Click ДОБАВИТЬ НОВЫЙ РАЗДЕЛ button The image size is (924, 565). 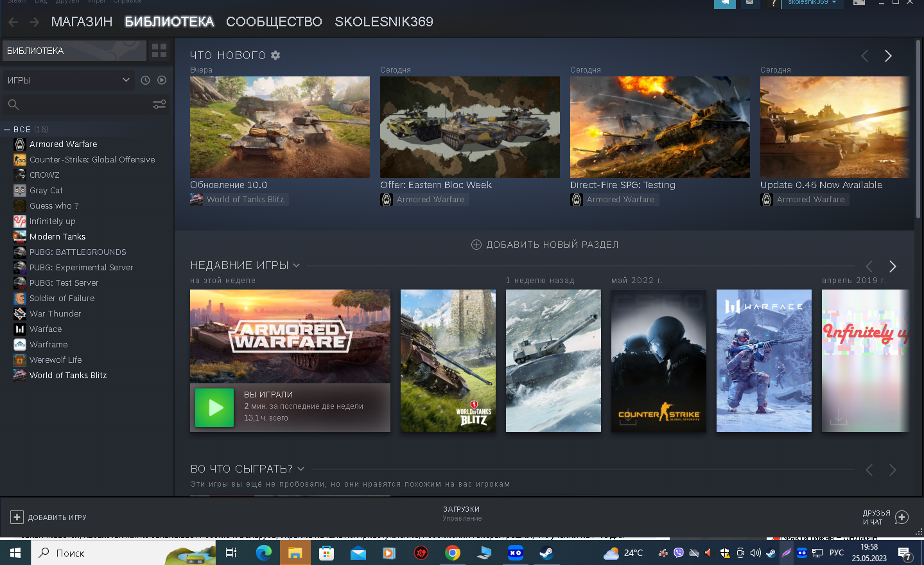point(545,245)
